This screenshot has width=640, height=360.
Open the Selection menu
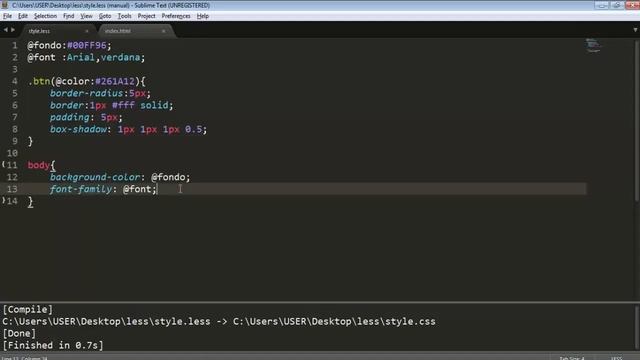[x=45, y=16]
